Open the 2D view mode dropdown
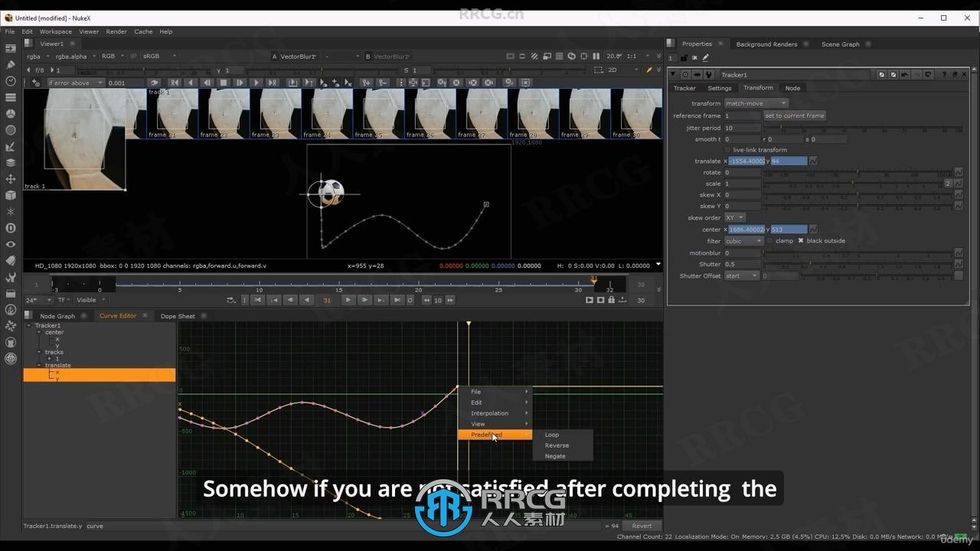 [x=624, y=70]
